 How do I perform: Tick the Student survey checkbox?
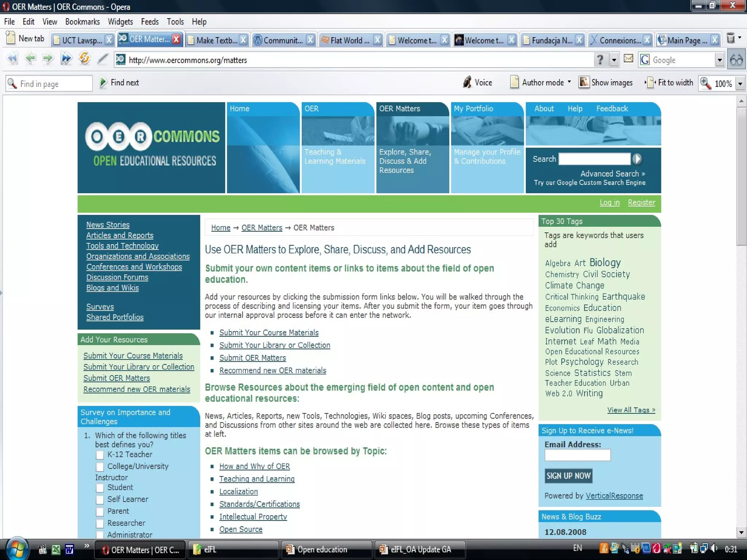click(x=100, y=488)
